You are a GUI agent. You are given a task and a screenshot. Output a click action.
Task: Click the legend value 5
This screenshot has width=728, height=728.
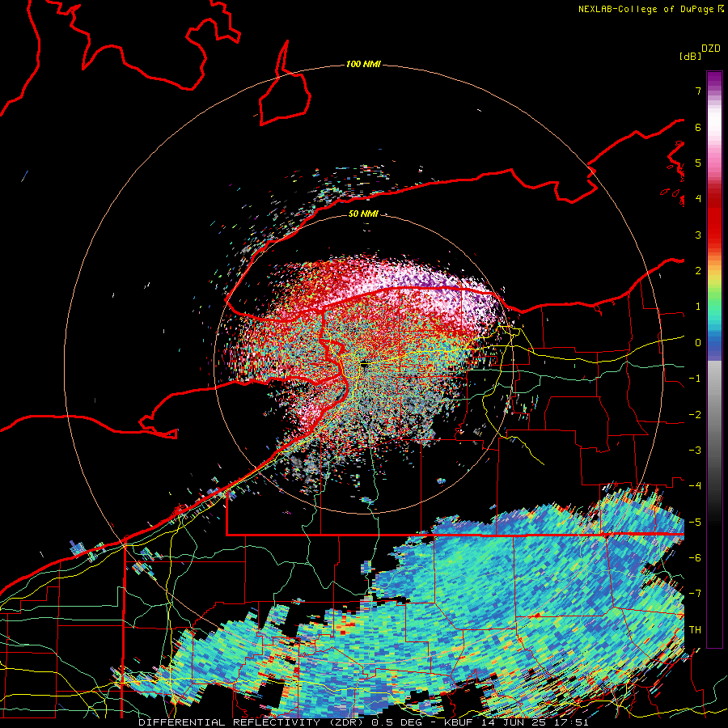[698, 163]
